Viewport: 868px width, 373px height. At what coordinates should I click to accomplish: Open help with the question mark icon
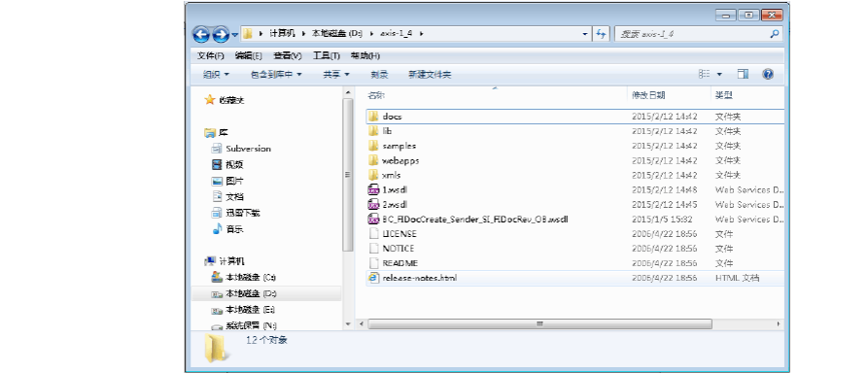pos(768,74)
